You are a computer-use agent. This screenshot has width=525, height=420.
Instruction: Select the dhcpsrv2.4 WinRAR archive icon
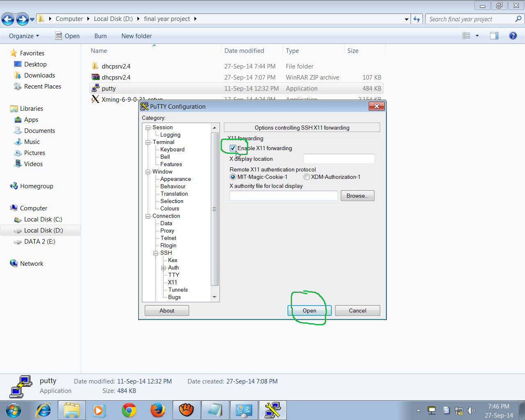(95, 77)
